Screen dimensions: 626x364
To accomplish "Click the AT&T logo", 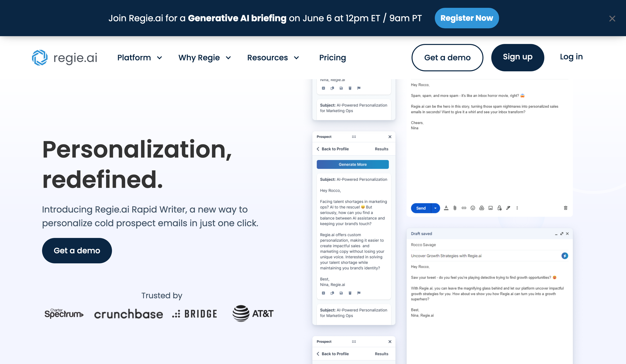I will click(253, 313).
